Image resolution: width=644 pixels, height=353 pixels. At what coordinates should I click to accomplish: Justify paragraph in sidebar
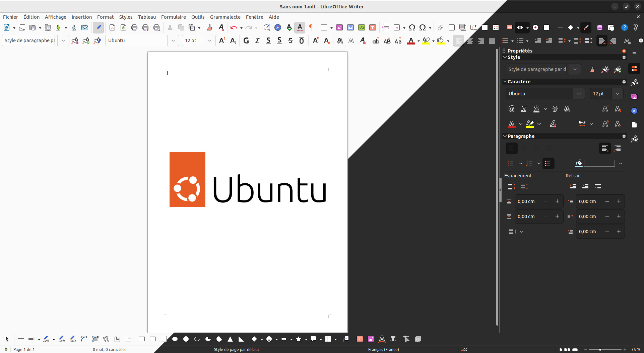point(549,149)
